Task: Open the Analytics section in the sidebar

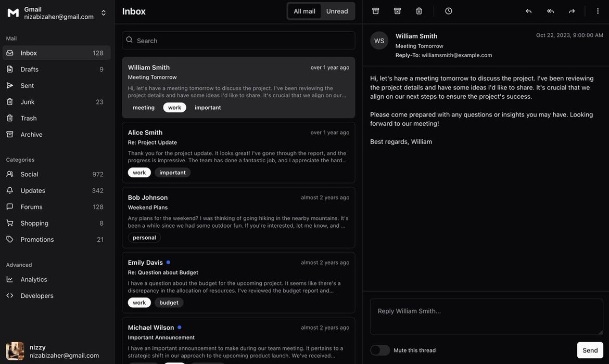Action: pos(34,279)
